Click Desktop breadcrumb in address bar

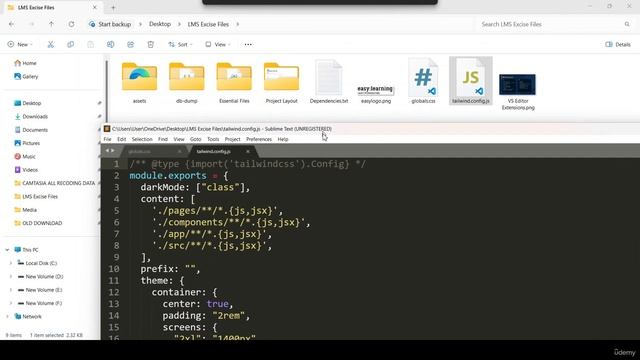point(160,24)
